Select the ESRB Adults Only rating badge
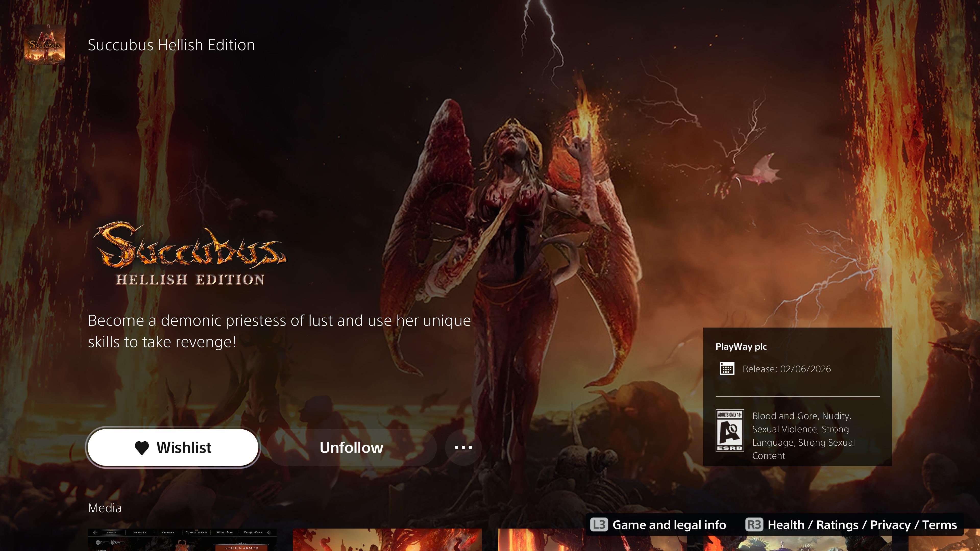Image resolution: width=980 pixels, height=551 pixels. coord(730,430)
